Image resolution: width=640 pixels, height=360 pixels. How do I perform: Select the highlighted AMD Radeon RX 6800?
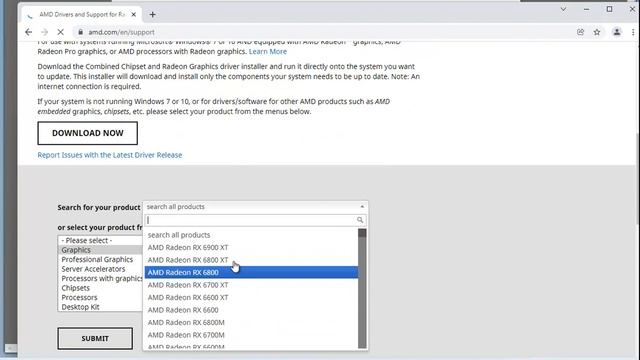point(251,272)
